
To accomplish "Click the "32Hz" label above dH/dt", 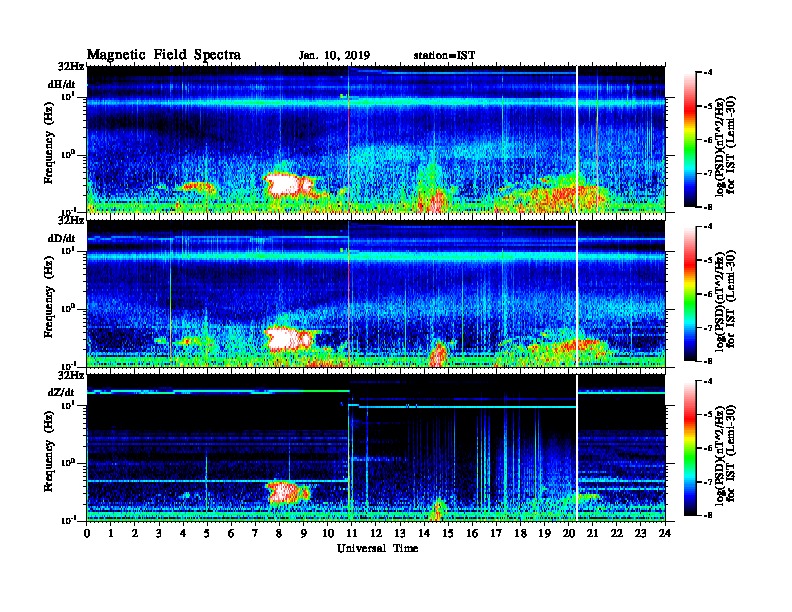I will (x=71, y=66).
